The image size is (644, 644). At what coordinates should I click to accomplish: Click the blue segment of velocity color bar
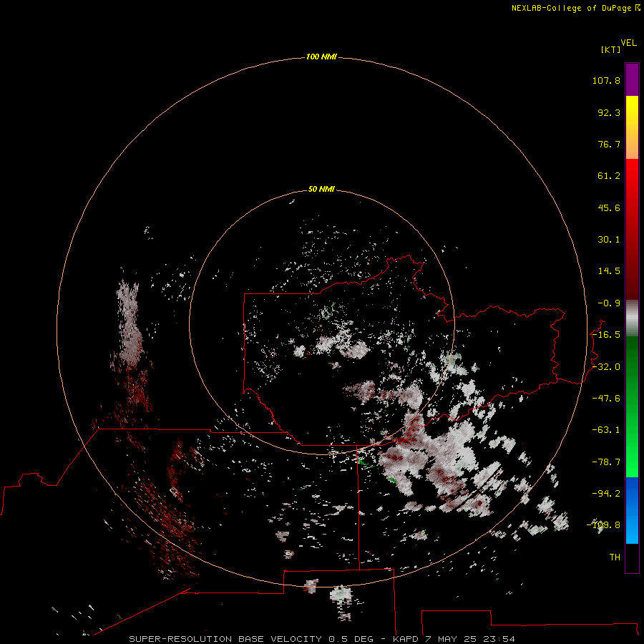[632, 510]
